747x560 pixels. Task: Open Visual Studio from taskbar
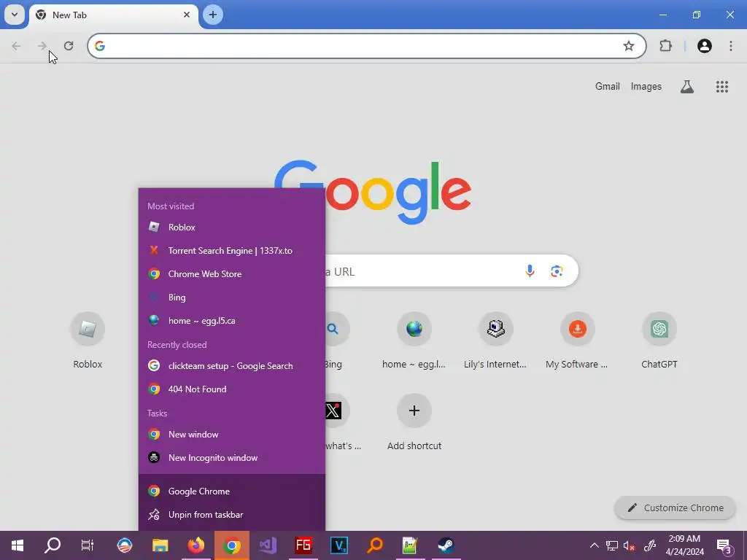[267, 545]
